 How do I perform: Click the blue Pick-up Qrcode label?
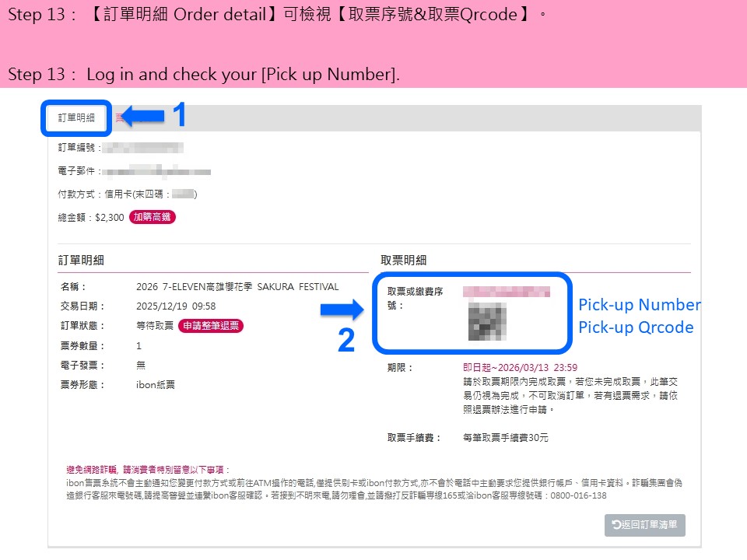[636, 327]
